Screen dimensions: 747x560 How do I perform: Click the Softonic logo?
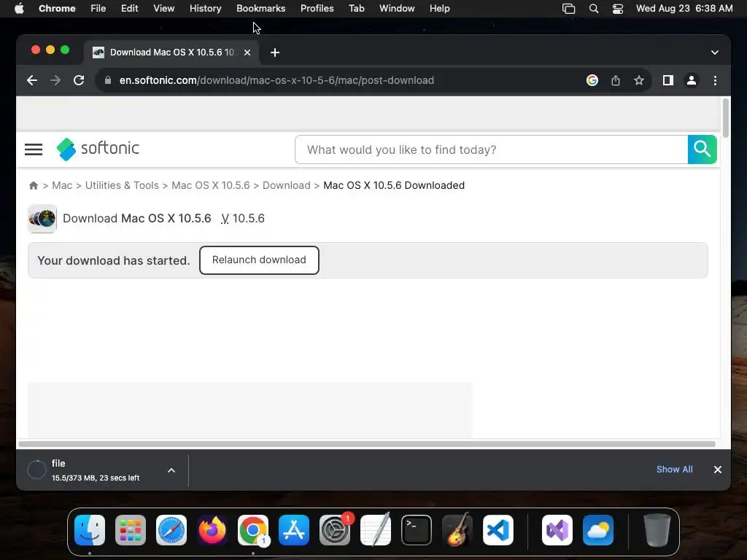[98, 149]
